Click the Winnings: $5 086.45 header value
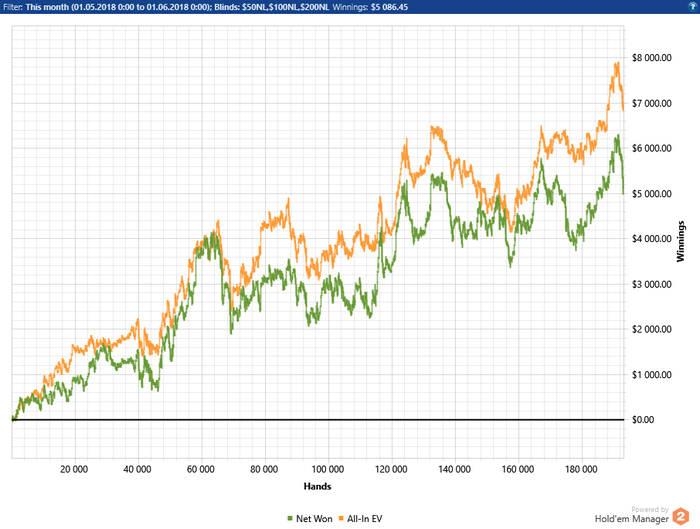This screenshot has width=700, height=529. (370, 7)
